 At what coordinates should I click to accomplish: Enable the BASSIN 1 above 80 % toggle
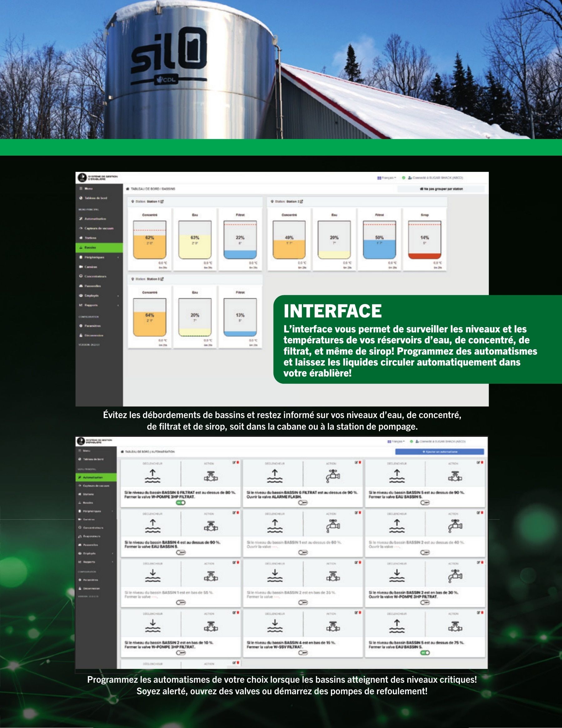pos(303,552)
